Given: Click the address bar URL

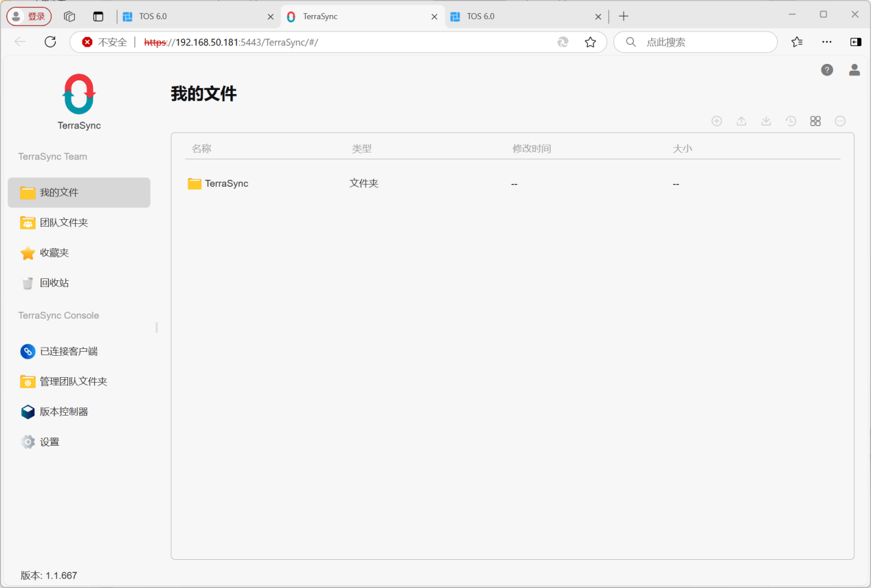Looking at the screenshot, I should click(231, 42).
